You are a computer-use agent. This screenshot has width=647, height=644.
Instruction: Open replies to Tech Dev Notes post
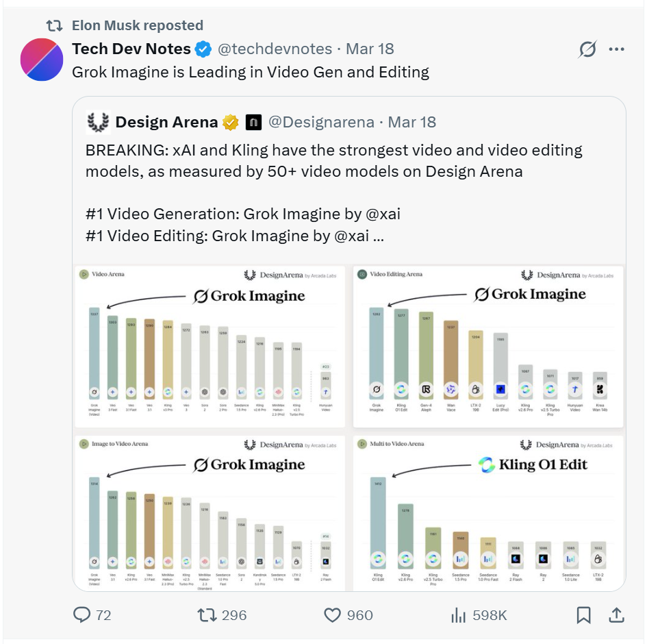pos(81,615)
